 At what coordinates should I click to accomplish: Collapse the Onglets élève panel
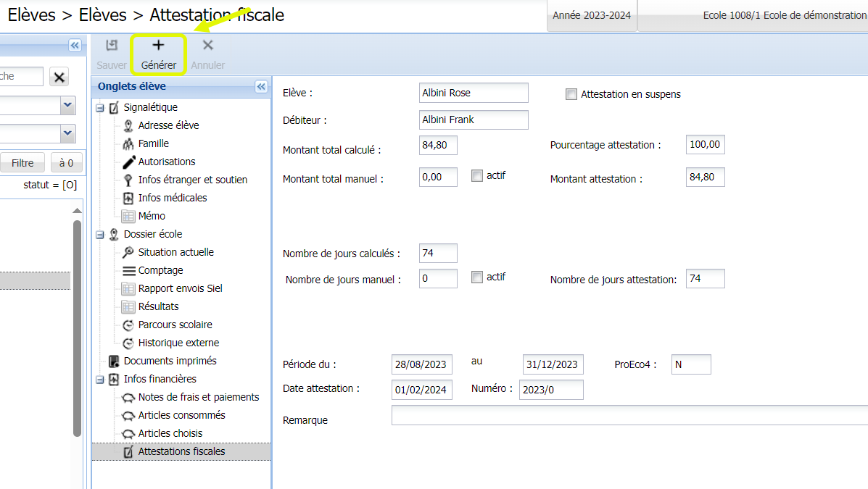point(261,87)
